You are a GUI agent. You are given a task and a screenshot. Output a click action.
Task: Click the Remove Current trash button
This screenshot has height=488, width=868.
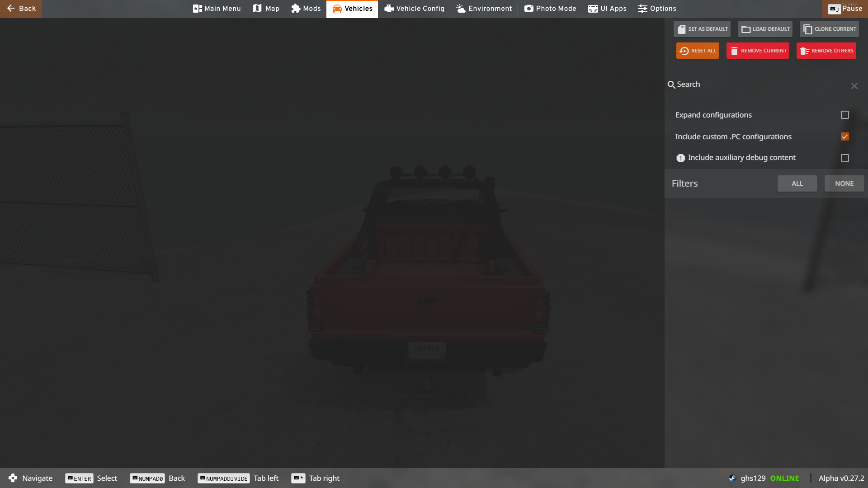(758, 51)
